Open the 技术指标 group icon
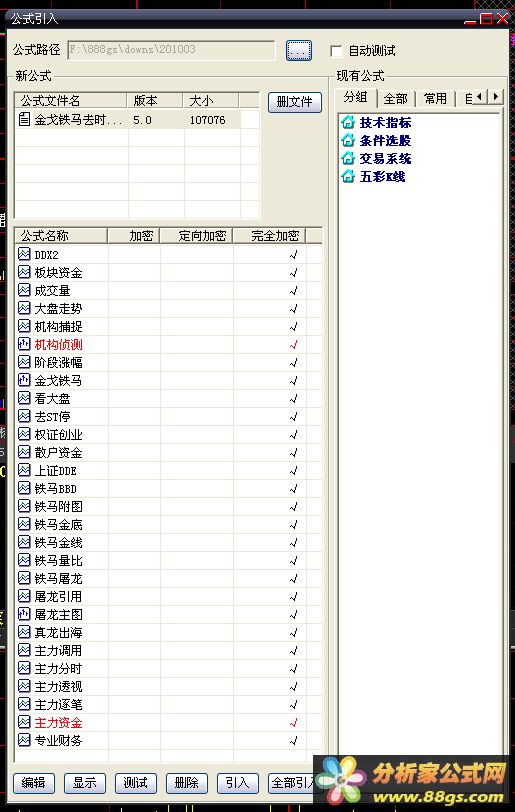This screenshot has width=515, height=812. tap(348, 123)
